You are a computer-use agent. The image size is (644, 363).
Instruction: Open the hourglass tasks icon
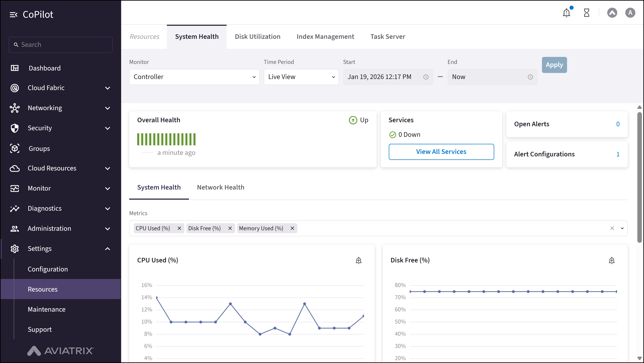point(587,13)
